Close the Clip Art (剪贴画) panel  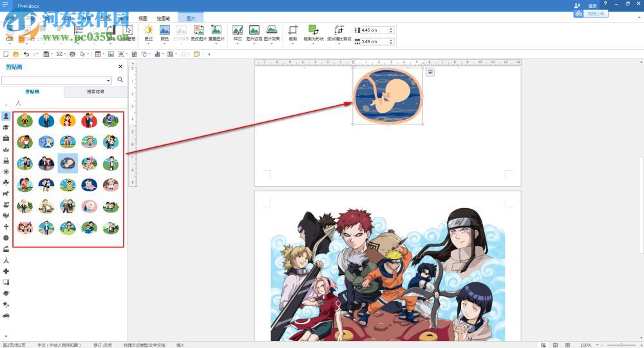pyautogui.click(x=120, y=66)
